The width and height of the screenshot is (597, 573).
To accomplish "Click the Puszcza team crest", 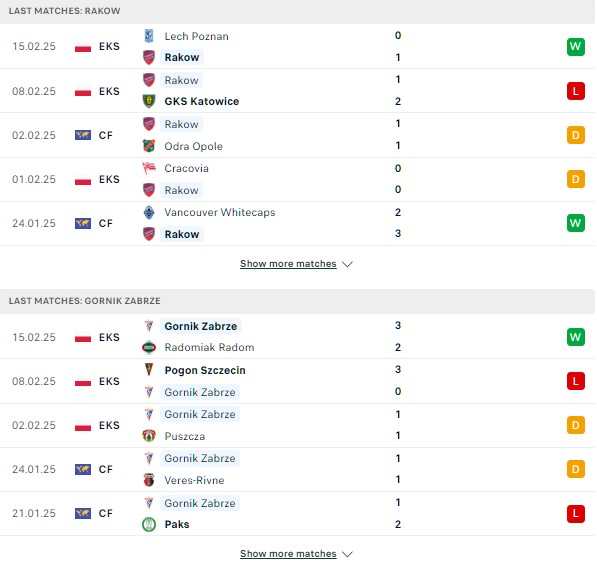I will point(149,436).
